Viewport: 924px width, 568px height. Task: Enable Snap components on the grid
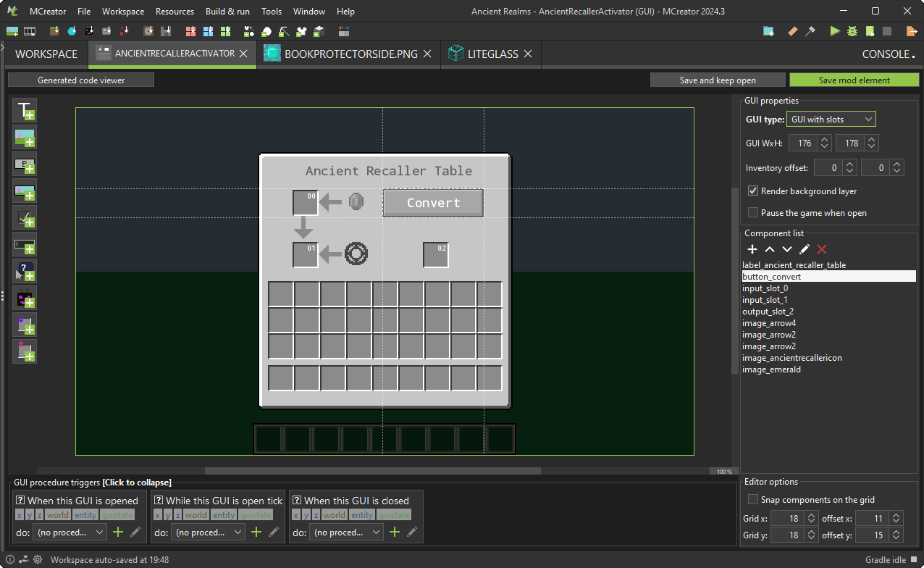pos(754,500)
